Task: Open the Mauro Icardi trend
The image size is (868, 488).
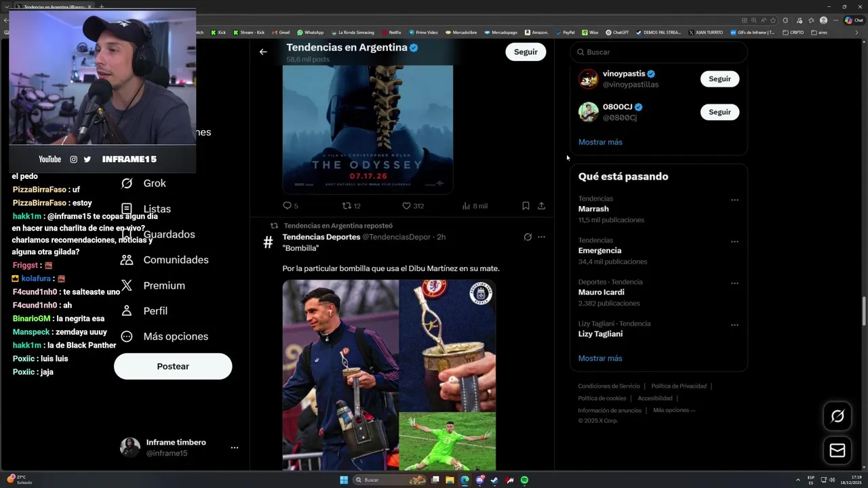Action: tap(601, 292)
